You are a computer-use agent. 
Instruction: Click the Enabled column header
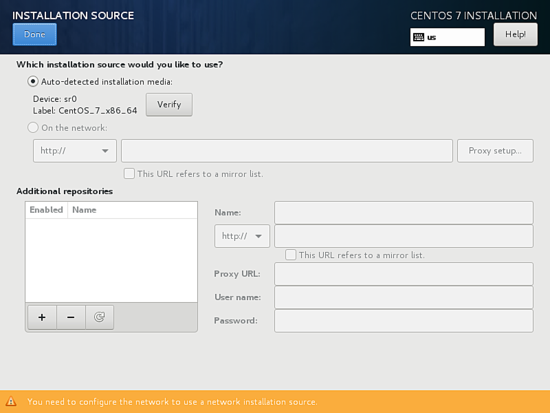pos(46,210)
